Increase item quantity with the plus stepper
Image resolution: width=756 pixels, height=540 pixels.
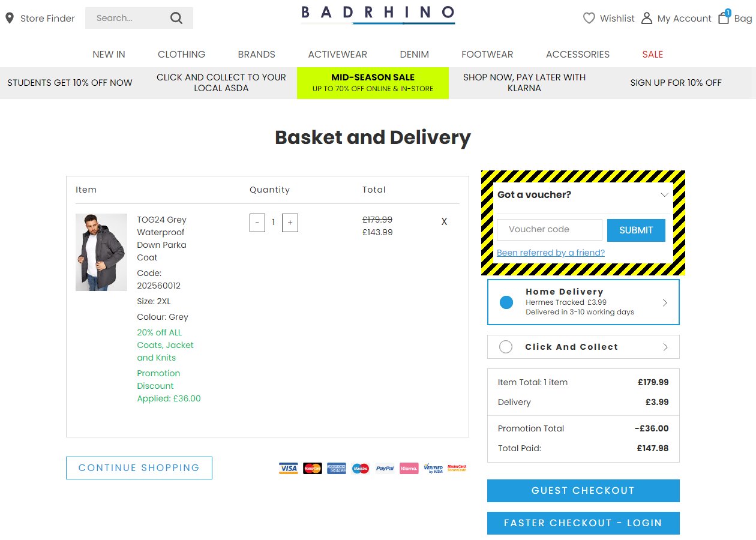[290, 223]
